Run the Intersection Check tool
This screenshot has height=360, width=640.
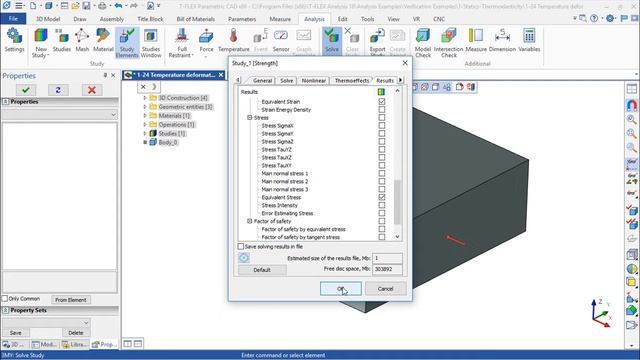click(449, 42)
